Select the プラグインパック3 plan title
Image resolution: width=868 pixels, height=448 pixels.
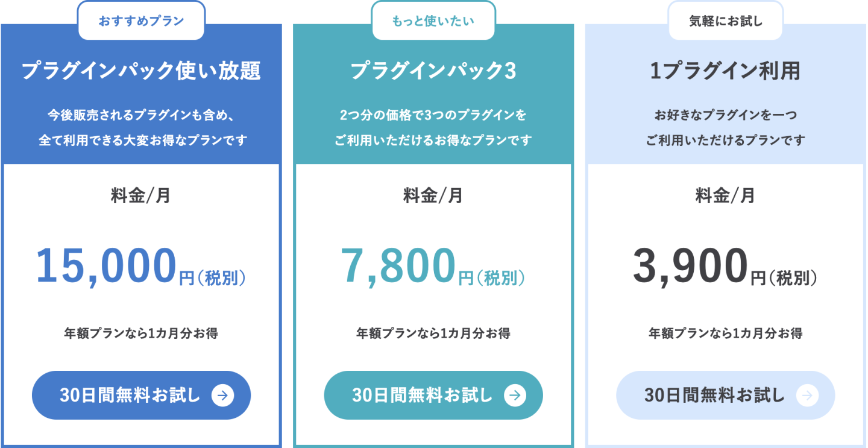point(433,71)
